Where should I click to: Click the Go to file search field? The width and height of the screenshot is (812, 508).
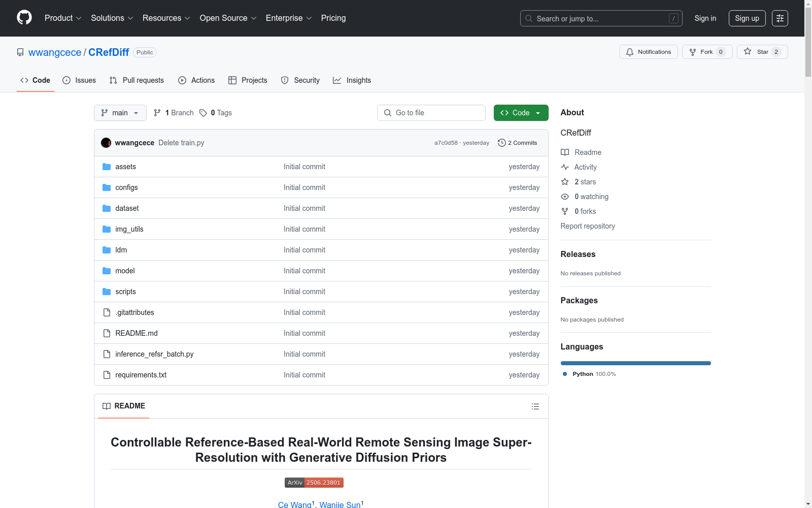click(431, 113)
